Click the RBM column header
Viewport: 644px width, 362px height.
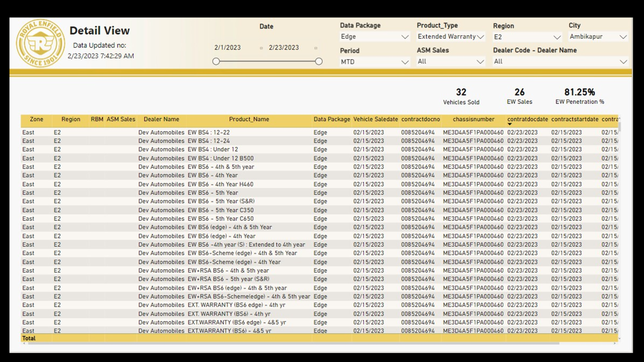tap(97, 119)
